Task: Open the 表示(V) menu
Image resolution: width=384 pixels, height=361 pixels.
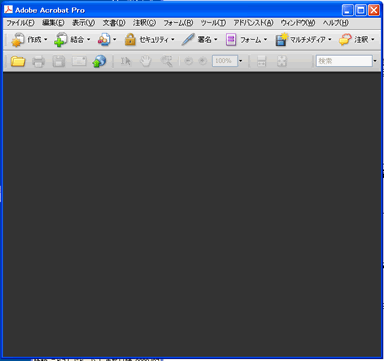Action: click(83, 23)
